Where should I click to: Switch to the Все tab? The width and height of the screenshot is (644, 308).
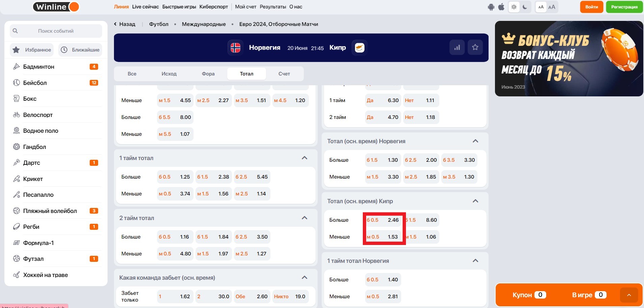132,74
